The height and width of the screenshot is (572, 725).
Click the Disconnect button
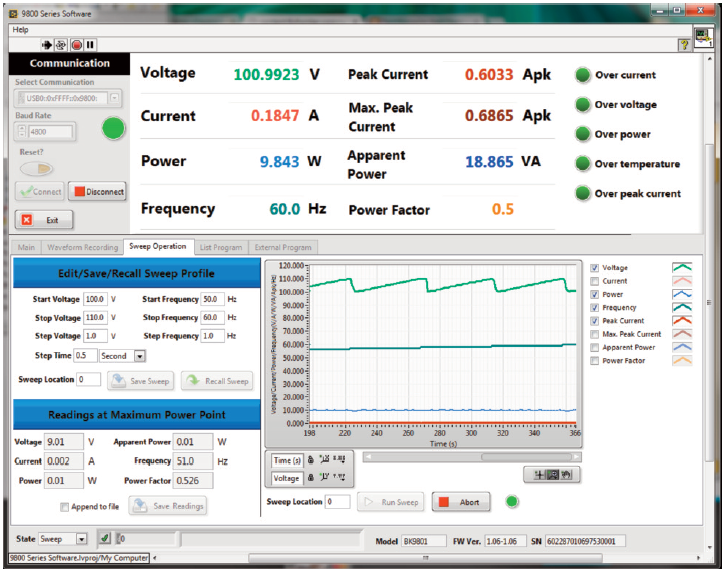coord(98,192)
